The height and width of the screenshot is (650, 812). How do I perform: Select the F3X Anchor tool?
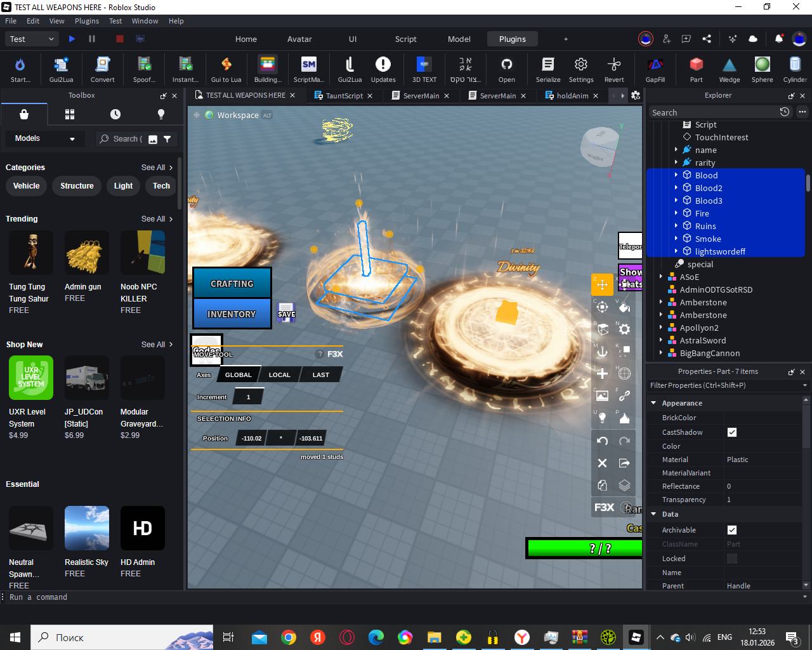point(602,351)
